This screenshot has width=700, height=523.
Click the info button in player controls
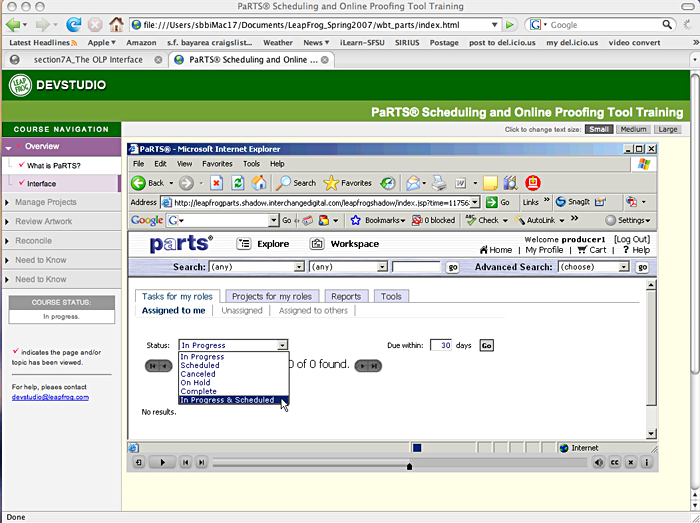pos(646,462)
